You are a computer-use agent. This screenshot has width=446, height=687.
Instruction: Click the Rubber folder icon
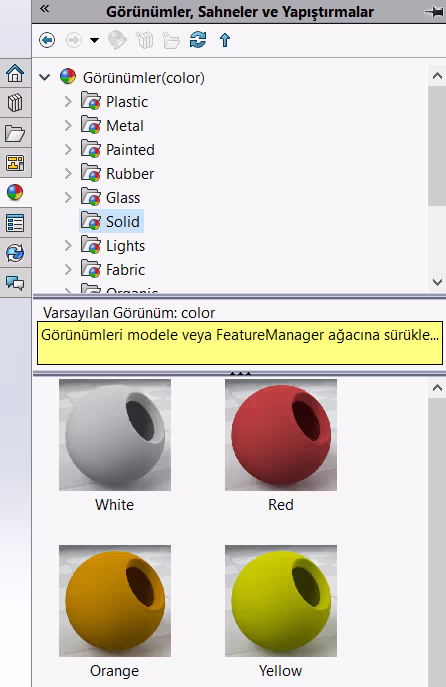click(91, 173)
